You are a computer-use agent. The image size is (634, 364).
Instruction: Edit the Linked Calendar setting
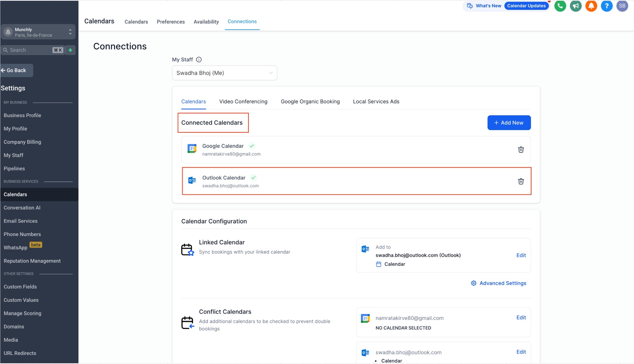click(x=521, y=255)
